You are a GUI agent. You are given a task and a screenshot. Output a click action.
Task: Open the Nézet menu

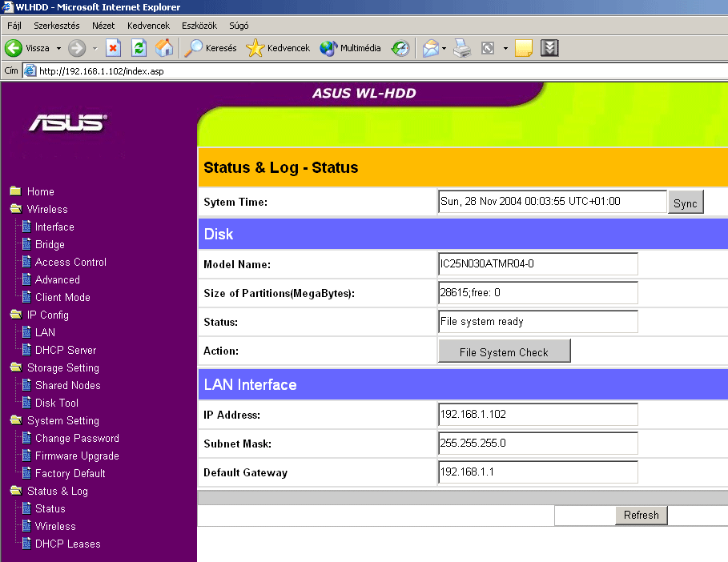click(103, 26)
